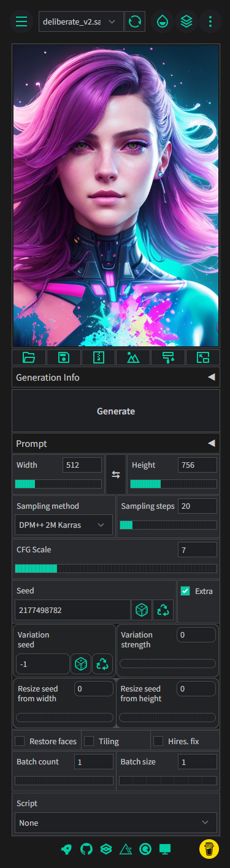Screen dimensions: 230x868
Task: Open the three-dot more options menu
Action: [x=210, y=21]
